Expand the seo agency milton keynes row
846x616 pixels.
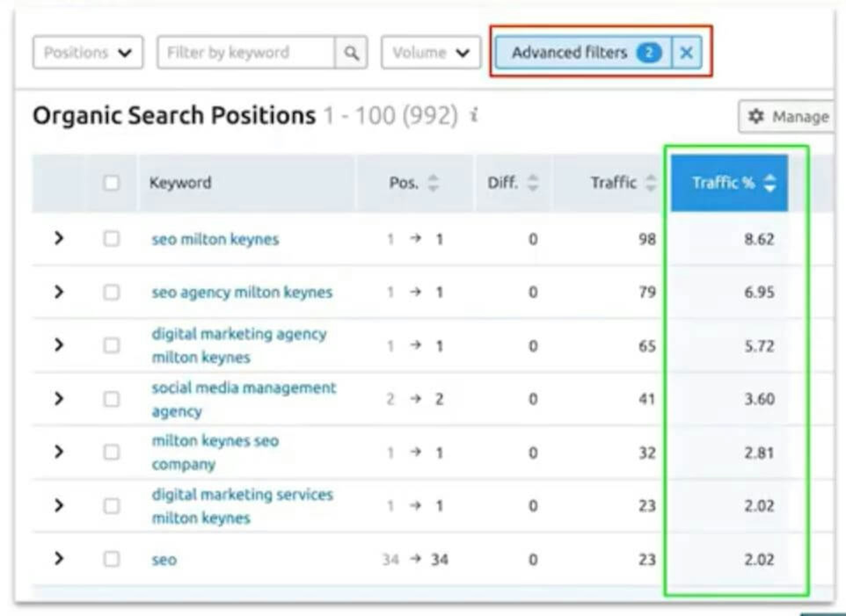(58, 292)
